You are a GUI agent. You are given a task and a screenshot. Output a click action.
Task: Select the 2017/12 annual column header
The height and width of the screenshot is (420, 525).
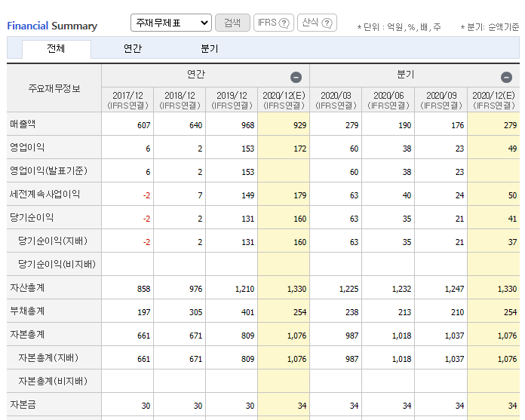127,100
